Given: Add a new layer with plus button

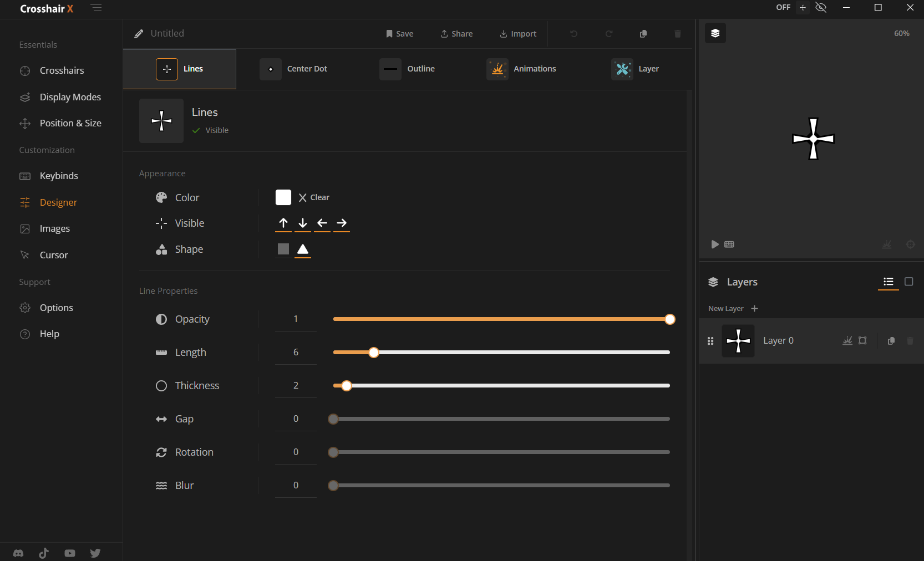Looking at the screenshot, I should pos(754,309).
